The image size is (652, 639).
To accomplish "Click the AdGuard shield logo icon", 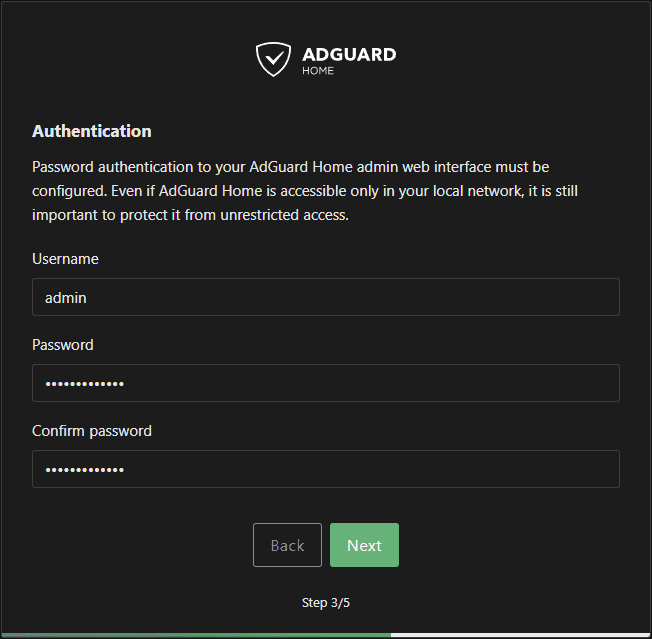I will 273,59.
